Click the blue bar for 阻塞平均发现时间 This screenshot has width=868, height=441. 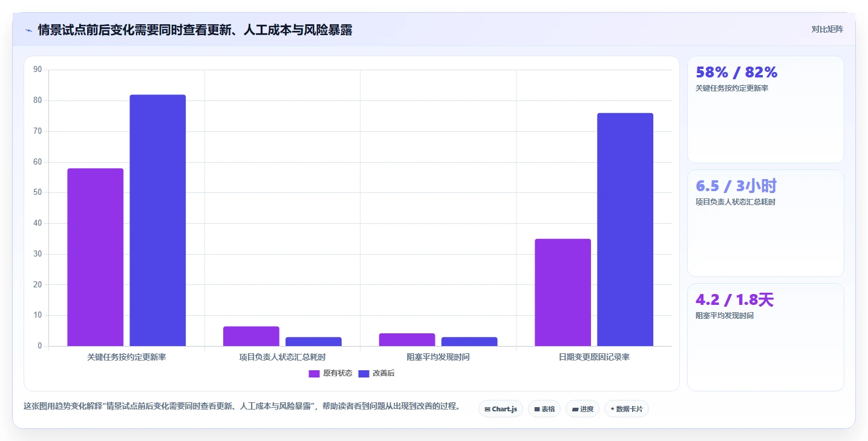[x=469, y=342]
